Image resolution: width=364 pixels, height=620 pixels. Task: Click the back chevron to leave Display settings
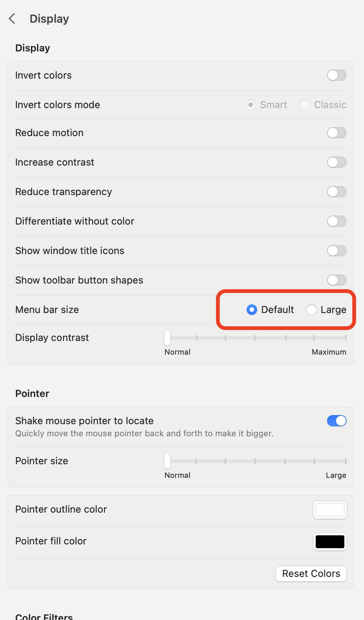tap(12, 19)
